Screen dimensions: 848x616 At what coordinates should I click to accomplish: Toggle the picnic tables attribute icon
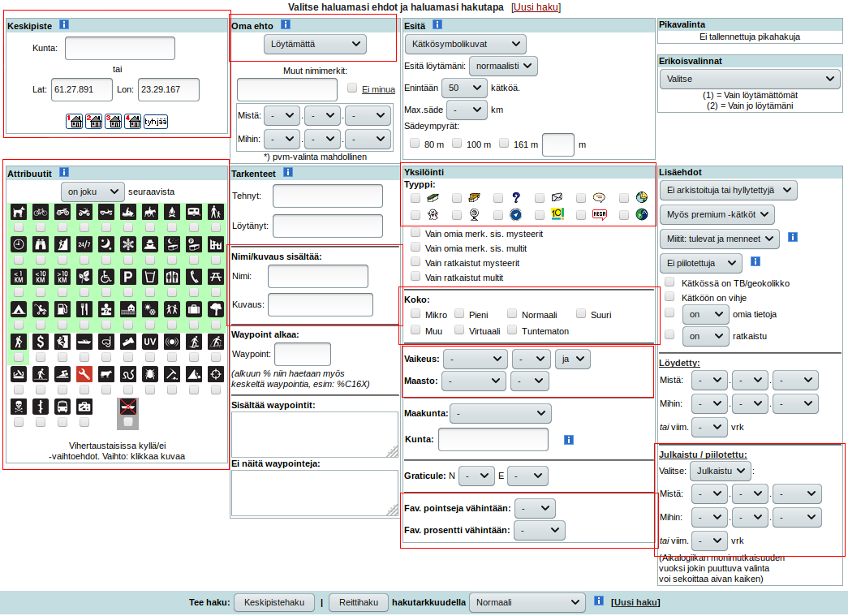(216, 277)
